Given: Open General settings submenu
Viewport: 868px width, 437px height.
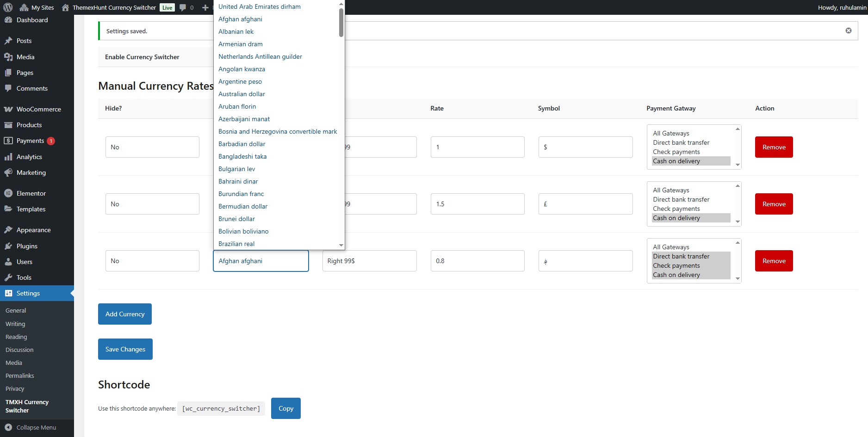Looking at the screenshot, I should (16, 311).
